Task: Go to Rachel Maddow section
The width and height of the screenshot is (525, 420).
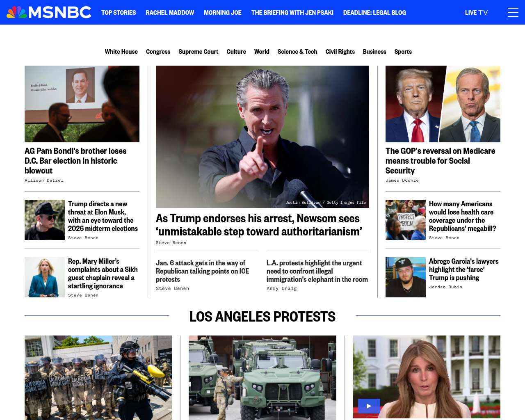Action: click(170, 13)
